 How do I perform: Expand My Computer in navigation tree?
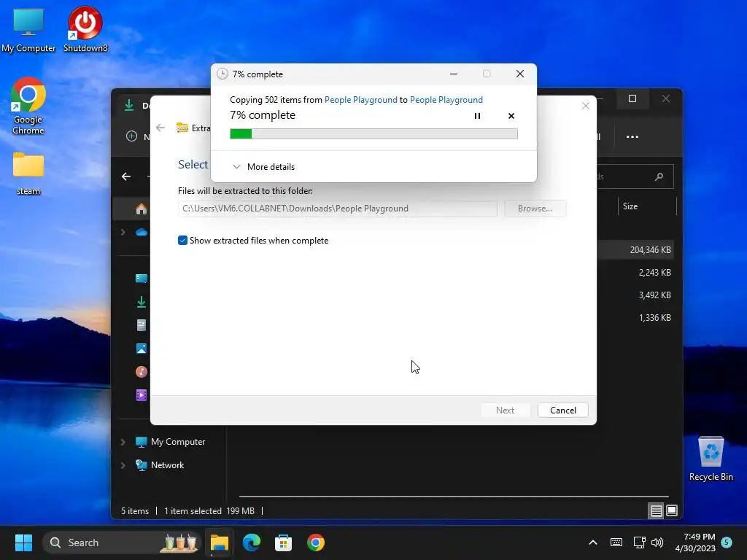(x=123, y=442)
